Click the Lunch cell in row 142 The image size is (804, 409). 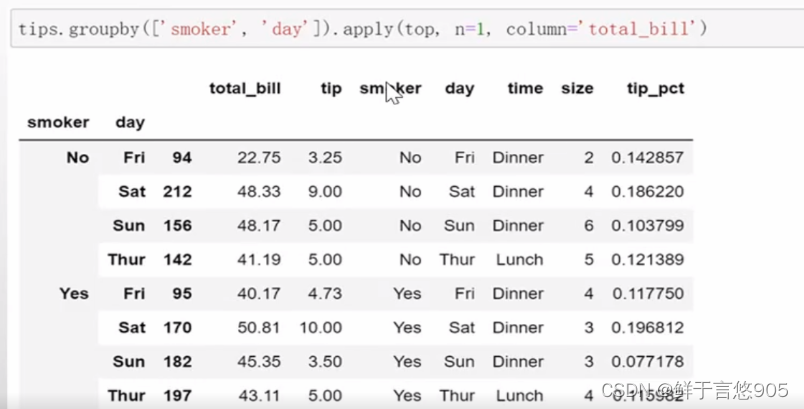(x=518, y=259)
